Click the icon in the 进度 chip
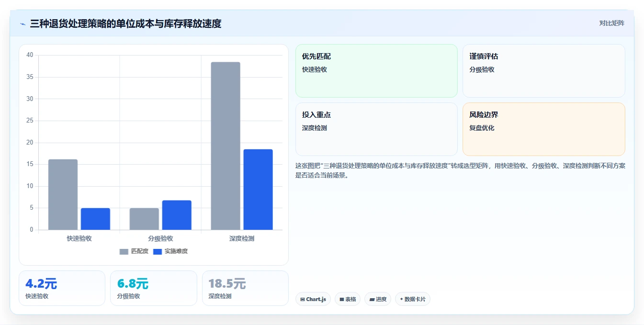Screen dimensions: 644x325 pyautogui.click(x=372, y=300)
